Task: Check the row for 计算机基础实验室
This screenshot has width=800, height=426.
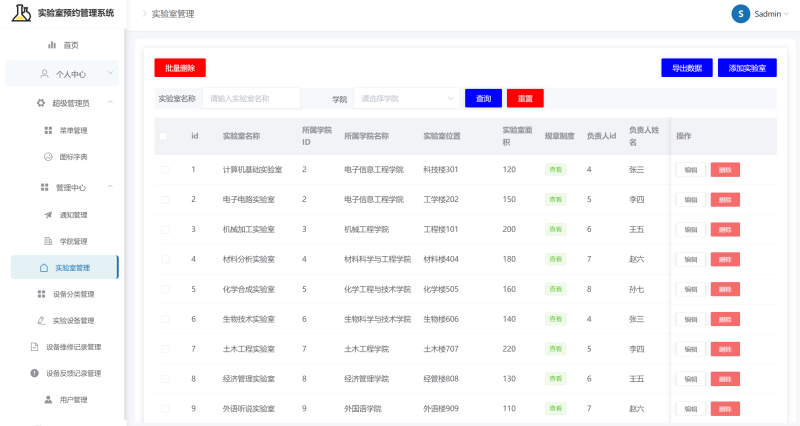Action: 165,169
